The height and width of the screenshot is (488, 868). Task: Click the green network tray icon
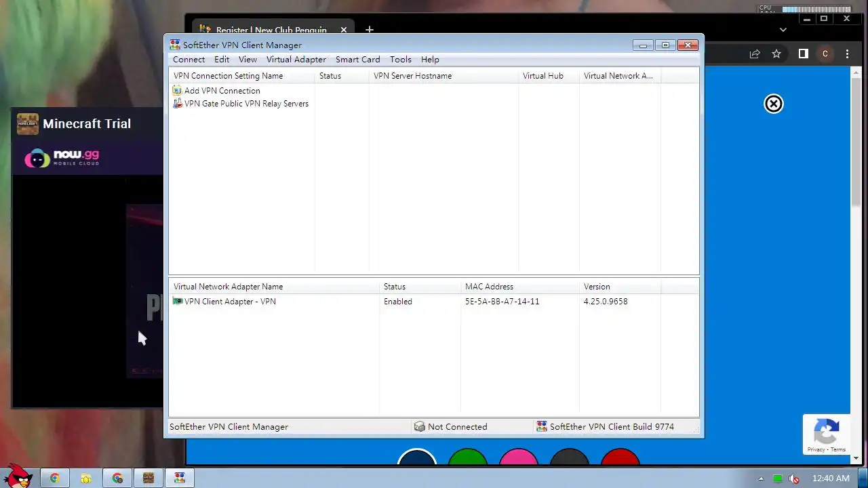tap(778, 479)
